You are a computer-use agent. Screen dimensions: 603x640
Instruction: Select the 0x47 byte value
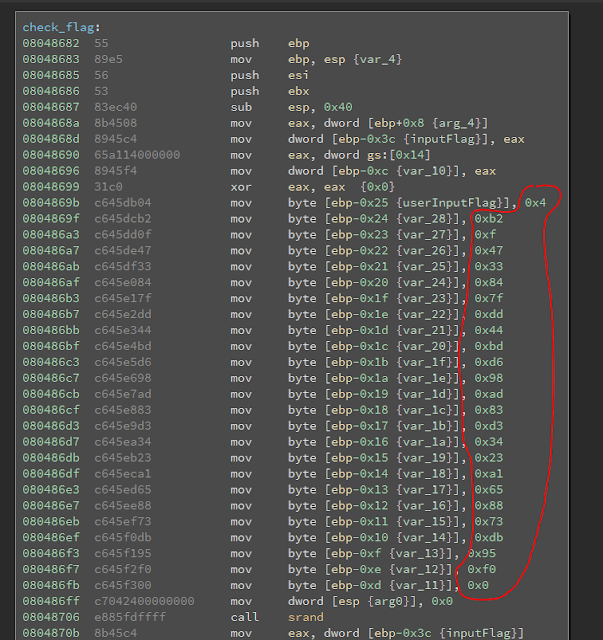489,250
